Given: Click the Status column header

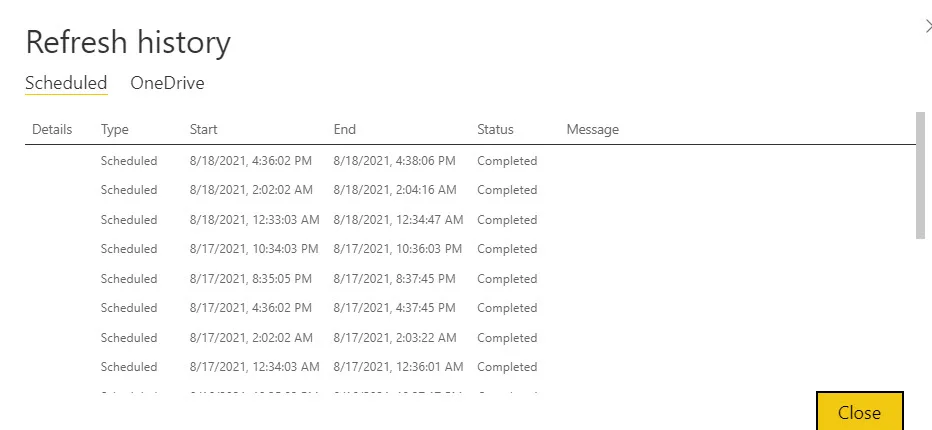Looking at the screenshot, I should (495, 129).
